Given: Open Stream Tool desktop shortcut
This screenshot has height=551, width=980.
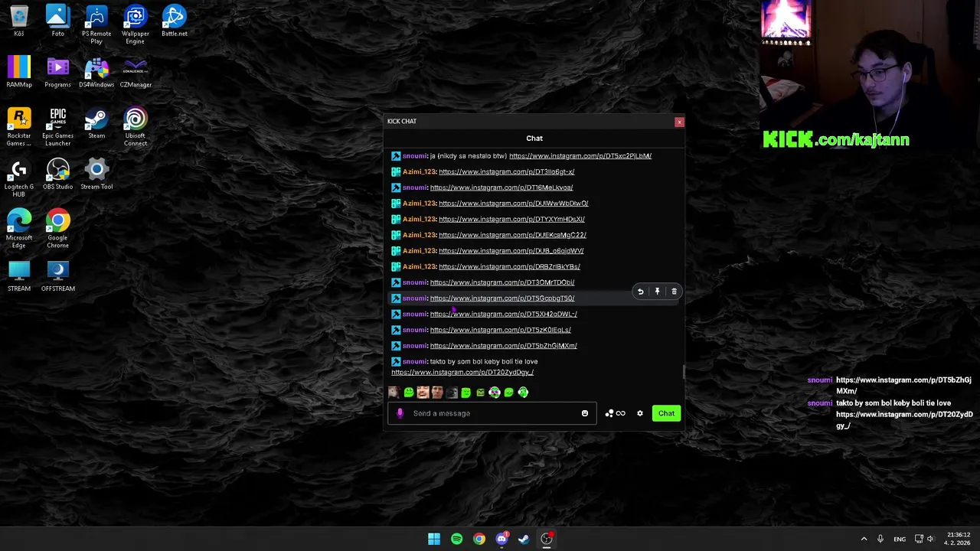Looking at the screenshot, I should [96, 174].
